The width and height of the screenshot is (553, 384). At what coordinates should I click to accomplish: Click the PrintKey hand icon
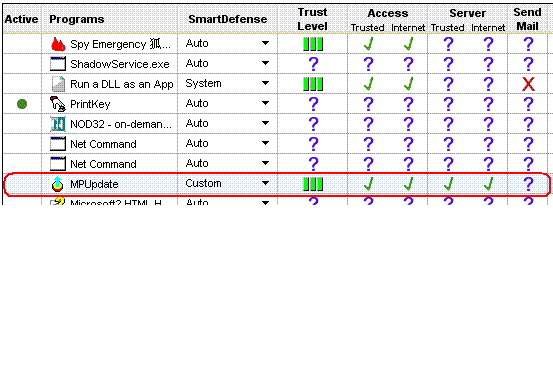(58, 104)
